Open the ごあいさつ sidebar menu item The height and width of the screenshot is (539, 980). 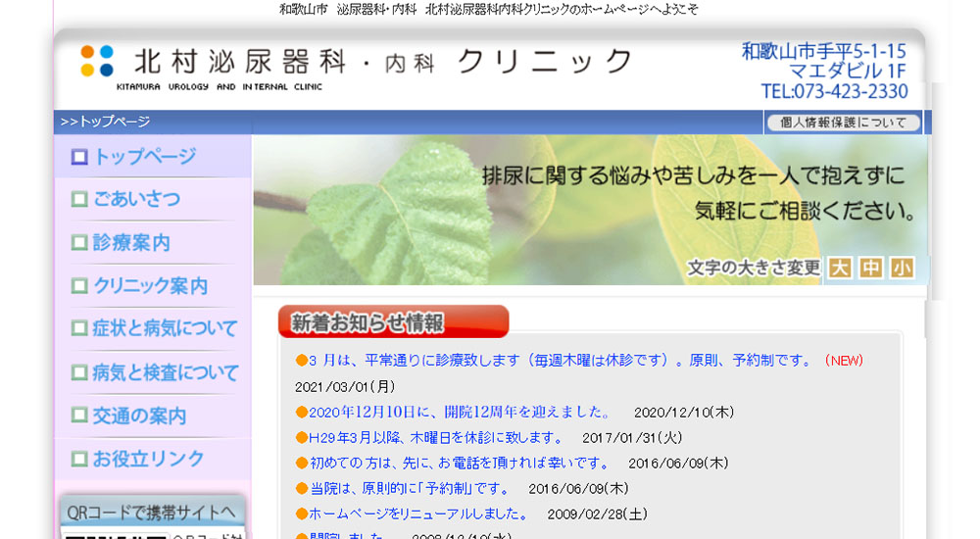(x=153, y=200)
